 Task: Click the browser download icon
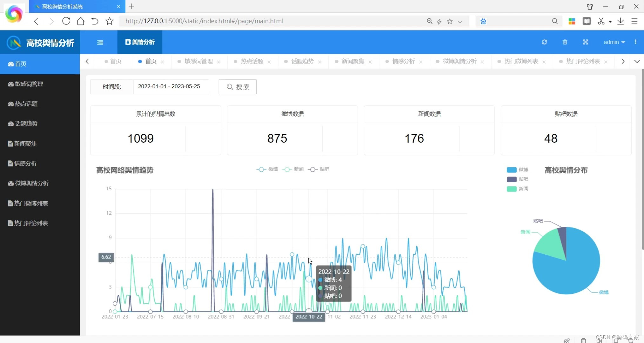click(620, 21)
